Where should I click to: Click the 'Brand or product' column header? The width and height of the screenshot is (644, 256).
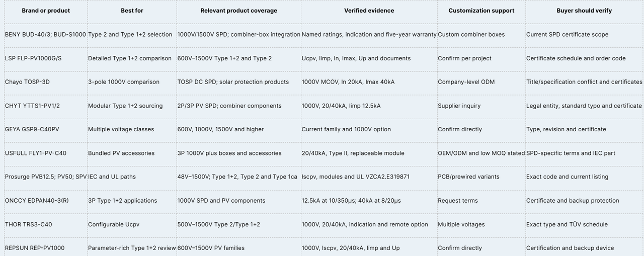46,11
